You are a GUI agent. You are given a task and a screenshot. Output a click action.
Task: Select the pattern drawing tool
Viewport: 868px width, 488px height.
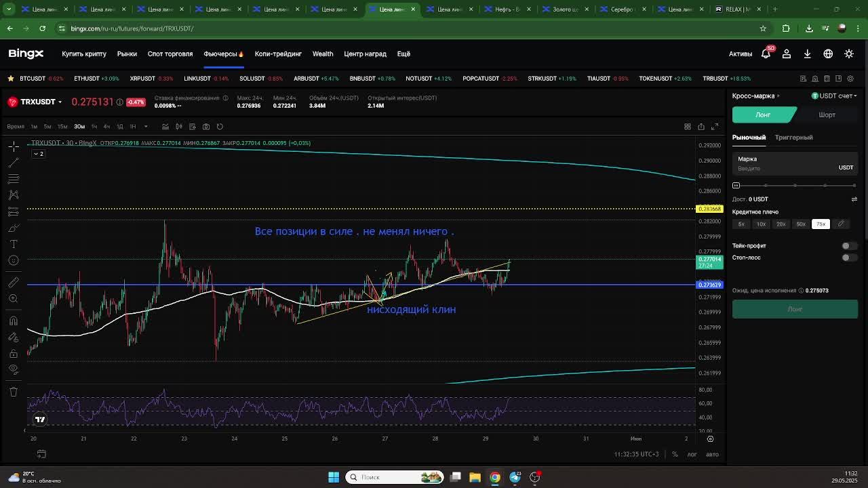[14, 195]
